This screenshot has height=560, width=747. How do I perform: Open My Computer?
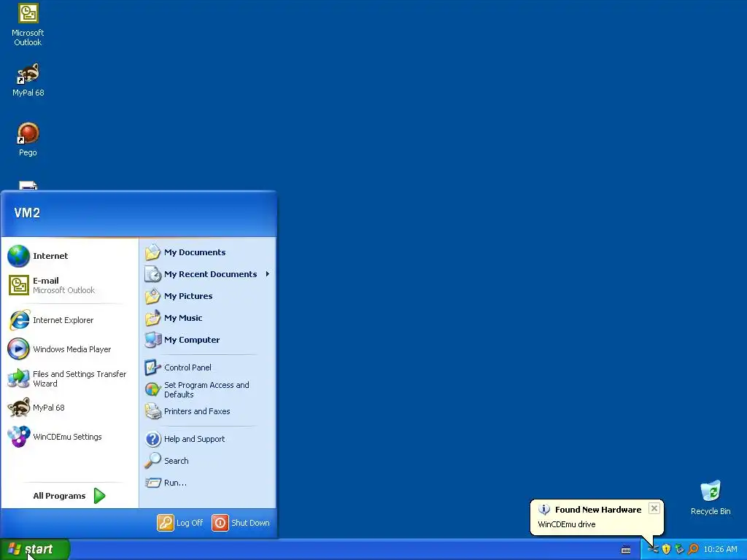point(208,340)
